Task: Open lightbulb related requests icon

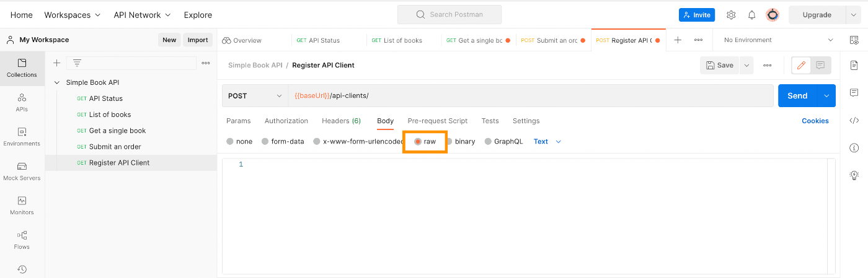Action: pos(854,175)
